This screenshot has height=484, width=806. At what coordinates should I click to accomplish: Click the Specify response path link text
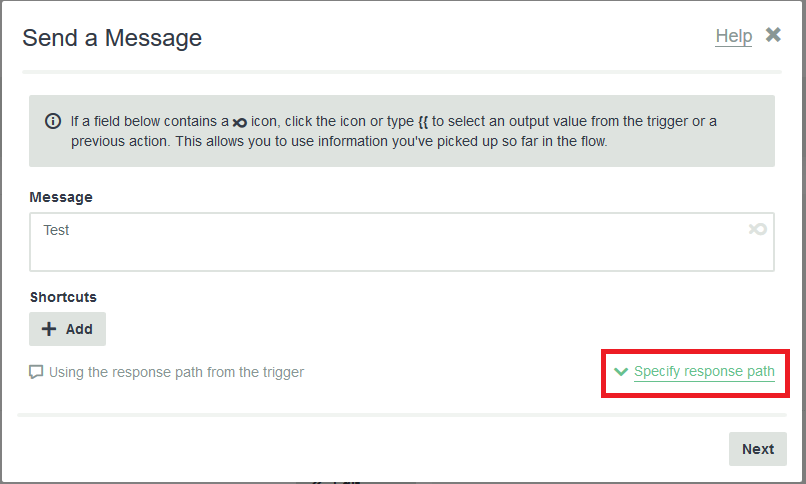point(704,371)
